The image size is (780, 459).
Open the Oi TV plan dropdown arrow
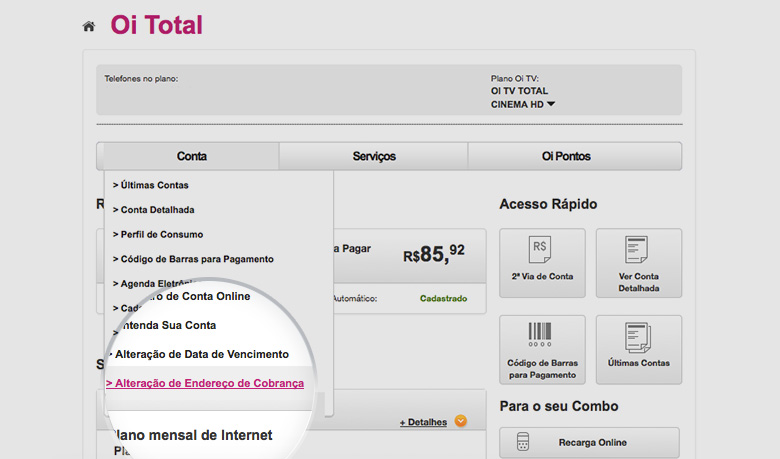551,104
